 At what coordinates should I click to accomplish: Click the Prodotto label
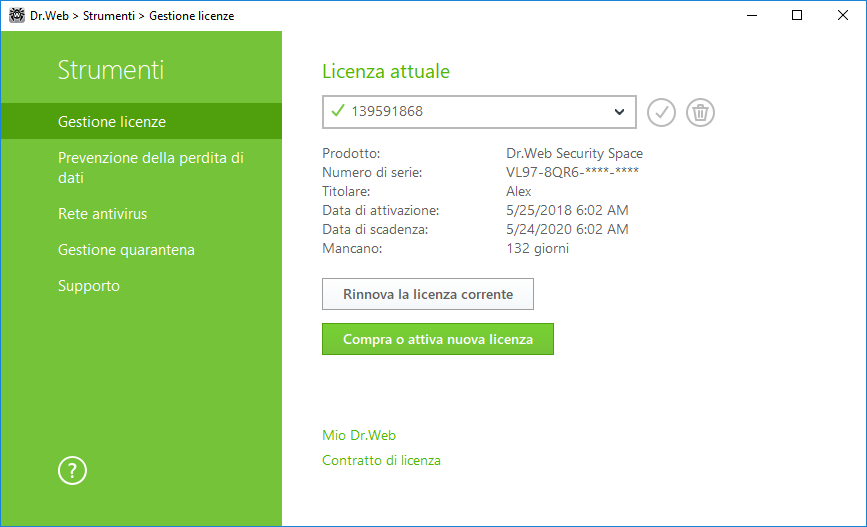[x=351, y=153]
